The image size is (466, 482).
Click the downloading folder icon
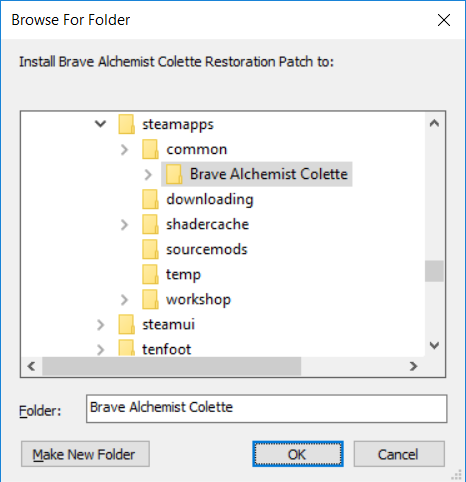point(150,199)
